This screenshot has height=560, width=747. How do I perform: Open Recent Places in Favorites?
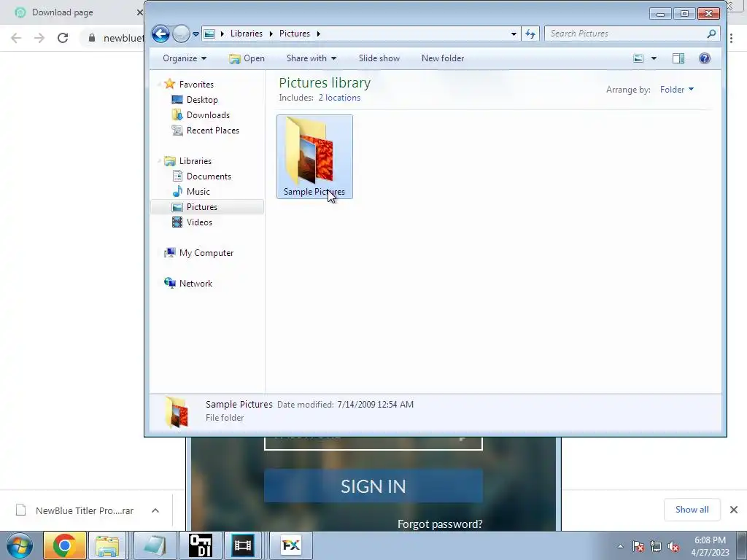click(x=213, y=131)
